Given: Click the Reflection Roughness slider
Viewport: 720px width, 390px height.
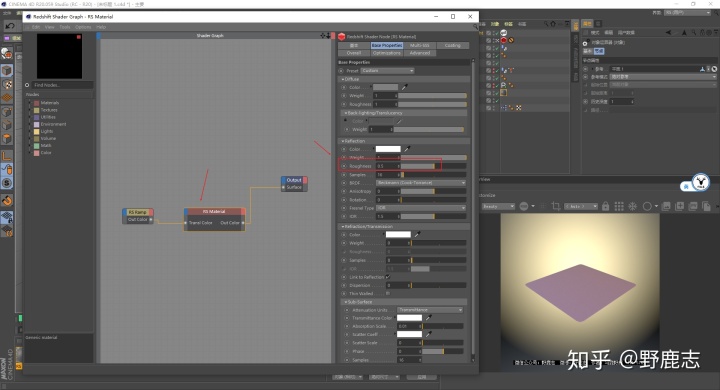Looking at the screenshot, I should 433,166.
